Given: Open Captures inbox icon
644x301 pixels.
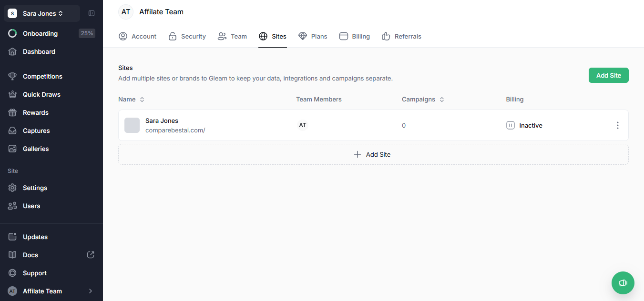Looking at the screenshot, I should [12, 130].
